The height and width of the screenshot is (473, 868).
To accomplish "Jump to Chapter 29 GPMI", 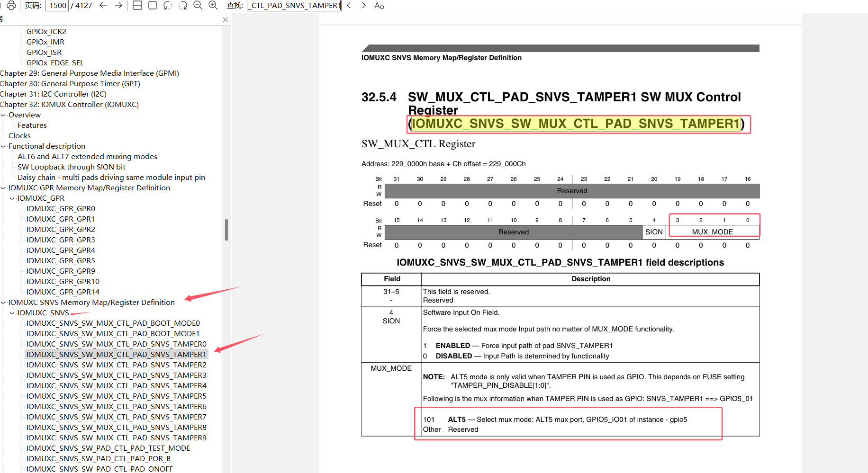I will click(90, 73).
